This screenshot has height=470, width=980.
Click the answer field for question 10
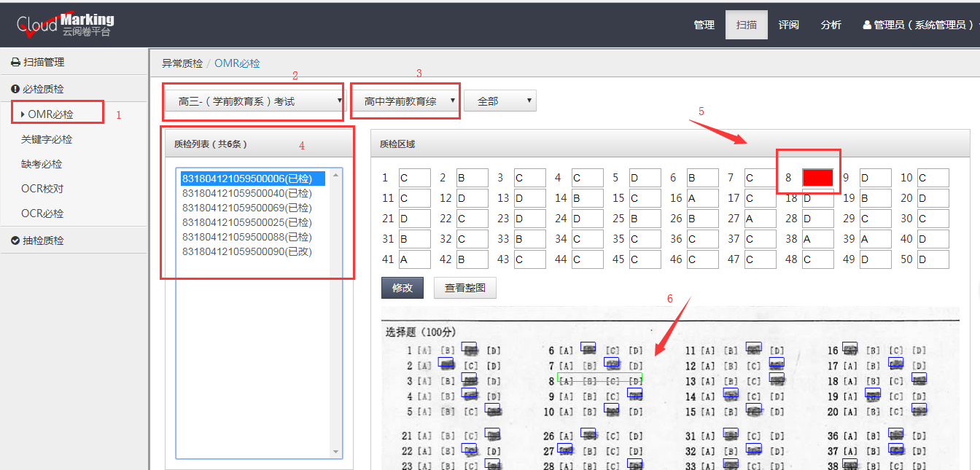tap(933, 178)
